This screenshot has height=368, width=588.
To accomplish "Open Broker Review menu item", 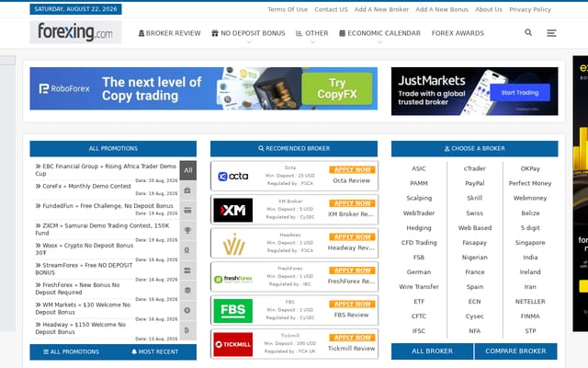I will (x=169, y=33).
